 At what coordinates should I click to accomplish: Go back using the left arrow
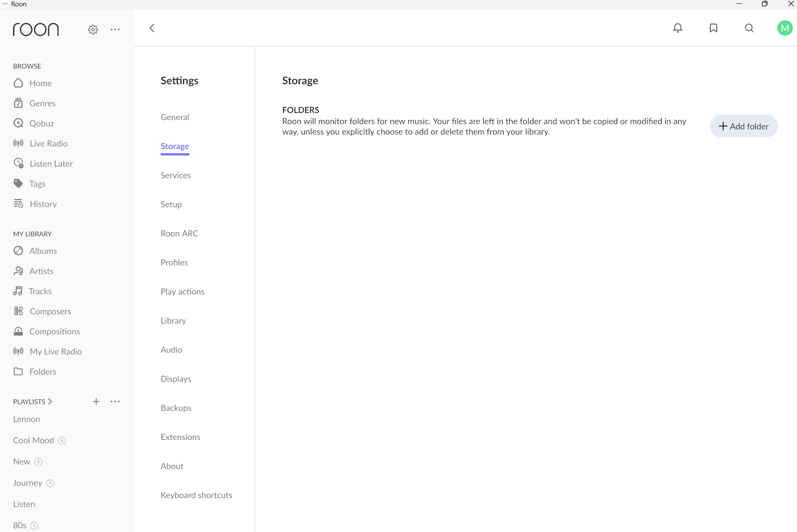pos(152,28)
